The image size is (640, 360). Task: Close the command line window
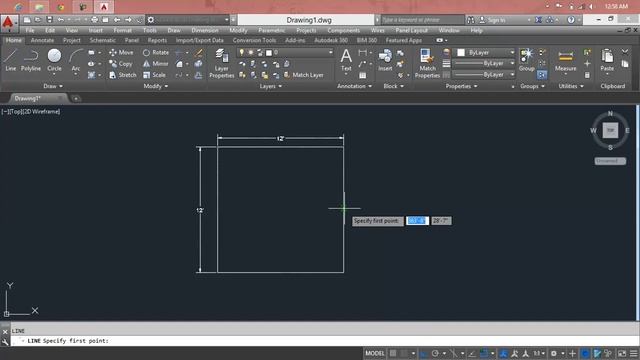click(x=5, y=332)
